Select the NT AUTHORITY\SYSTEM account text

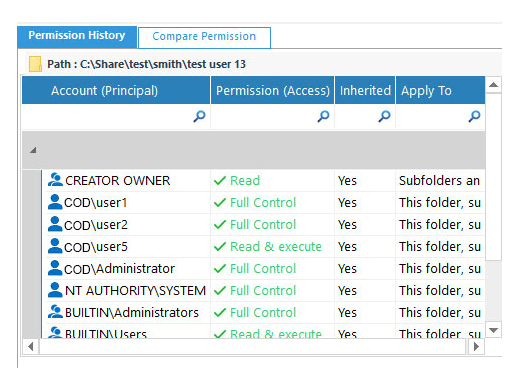click(x=135, y=291)
